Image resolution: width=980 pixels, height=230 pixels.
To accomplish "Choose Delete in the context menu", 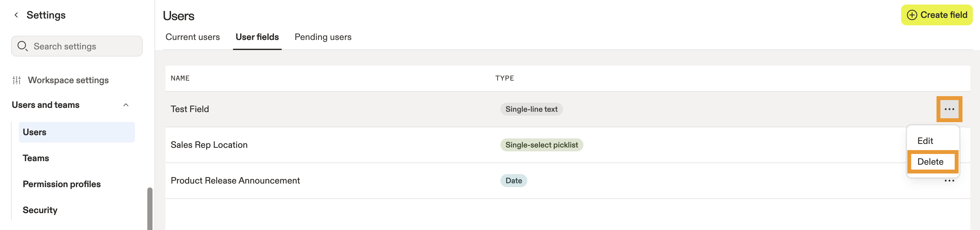I will tap(930, 162).
